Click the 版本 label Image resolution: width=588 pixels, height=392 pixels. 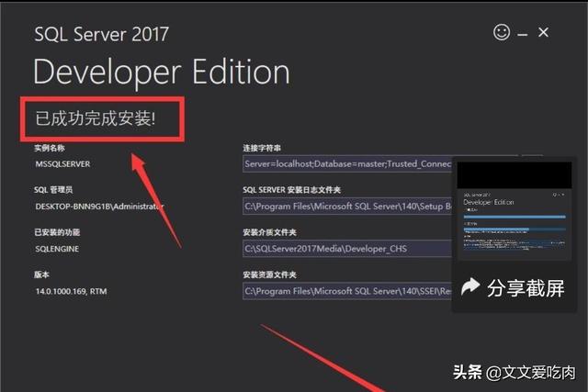[x=41, y=274]
